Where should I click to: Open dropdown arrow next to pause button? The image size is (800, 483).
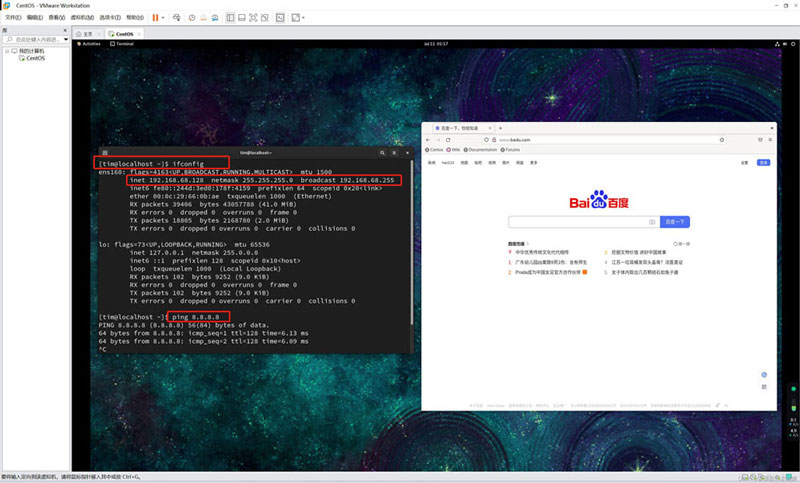click(x=165, y=18)
